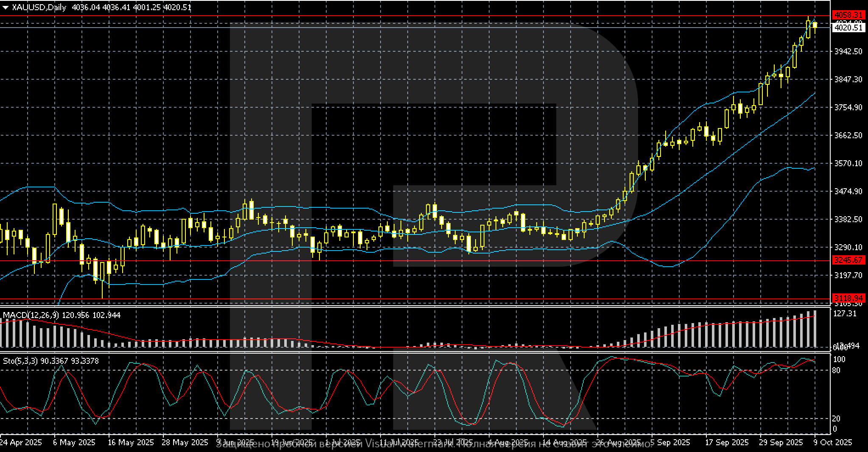The image size is (868, 452).
Task: Click the 4058.31 price tag on scale
Action: 849,15
